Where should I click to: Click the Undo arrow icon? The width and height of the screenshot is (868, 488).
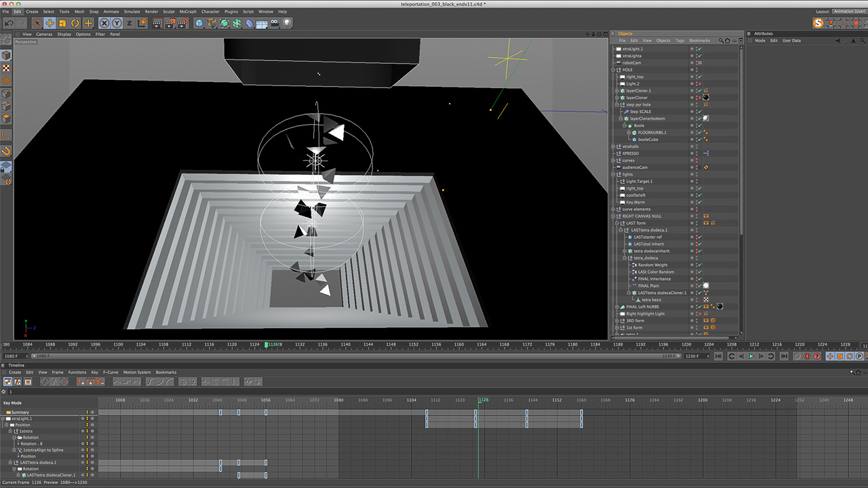click(9, 23)
